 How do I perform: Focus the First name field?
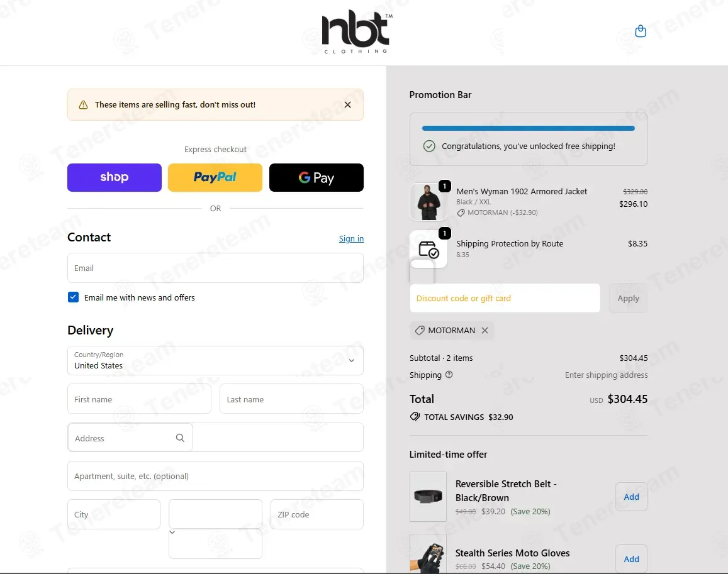(x=139, y=399)
